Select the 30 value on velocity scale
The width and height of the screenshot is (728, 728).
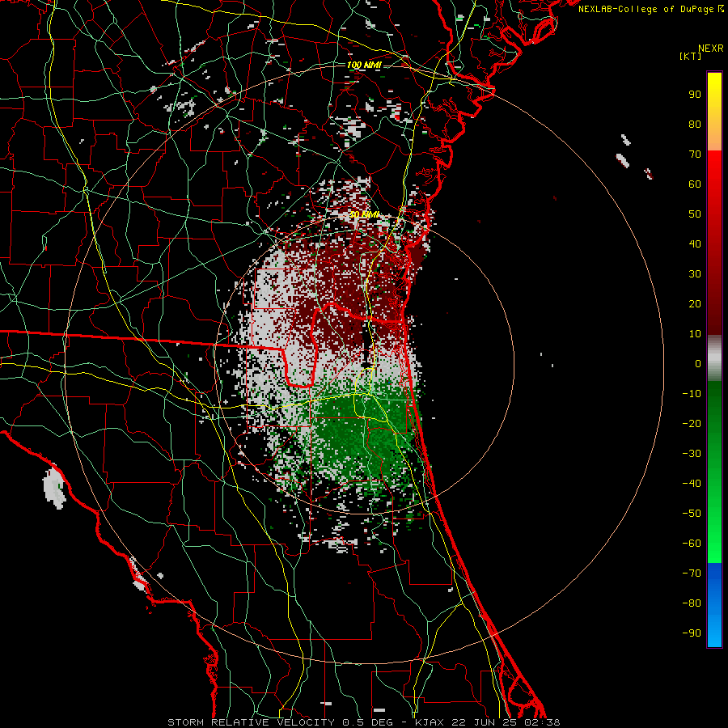click(x=695, y=274)
